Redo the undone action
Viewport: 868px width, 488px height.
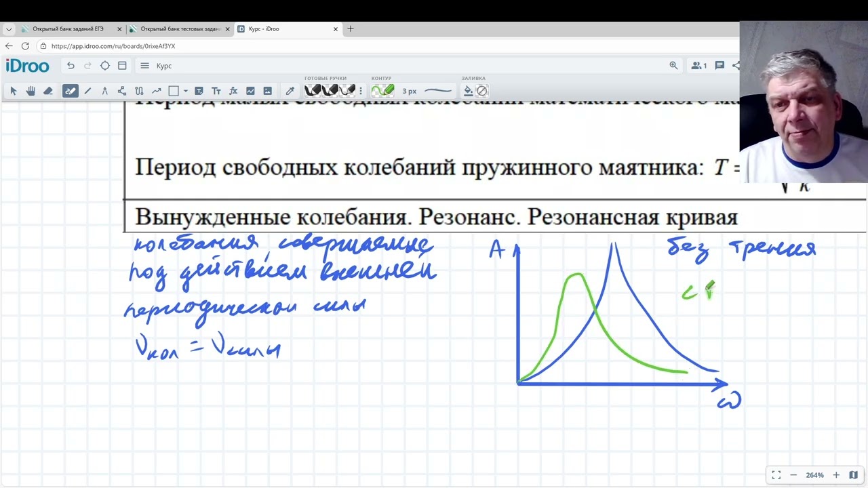[87, 66]
